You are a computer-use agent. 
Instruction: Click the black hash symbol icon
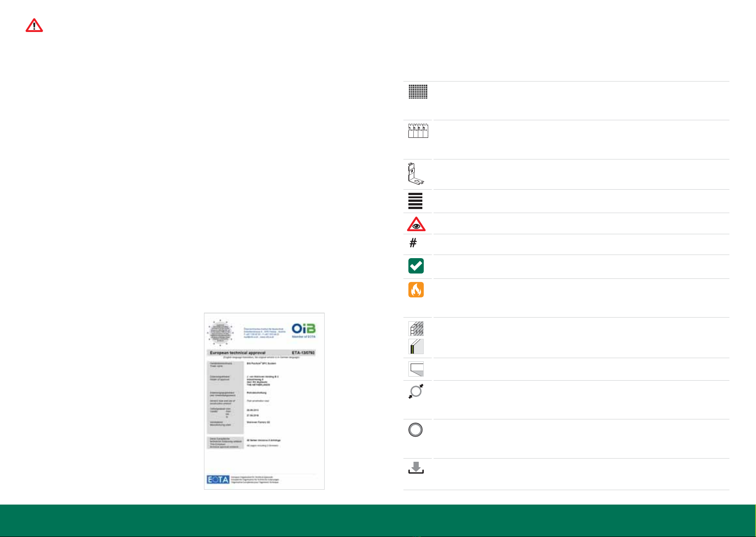[x=413, y=243]
